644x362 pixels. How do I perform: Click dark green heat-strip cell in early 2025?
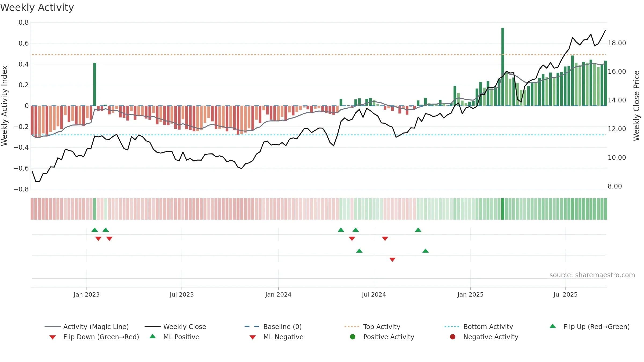pyautogui.click(x=503, y=209)
